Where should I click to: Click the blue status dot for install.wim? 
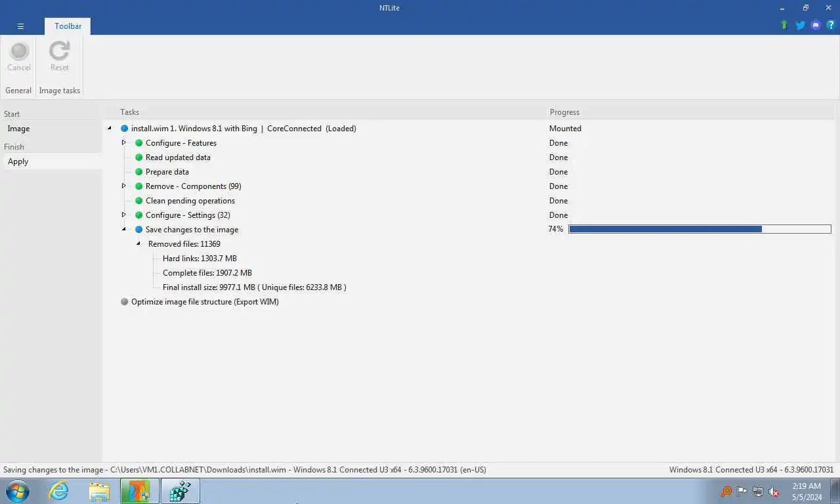[124, 129]
